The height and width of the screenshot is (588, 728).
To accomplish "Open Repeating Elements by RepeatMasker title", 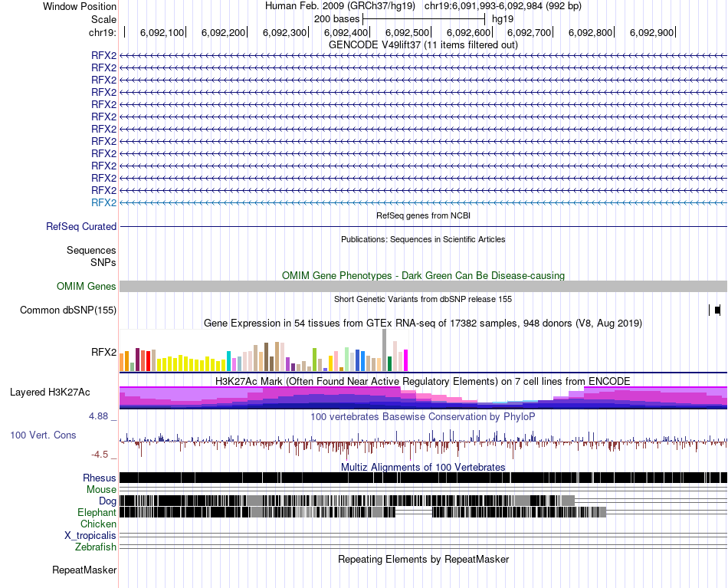I will click(x=423, y=559).
